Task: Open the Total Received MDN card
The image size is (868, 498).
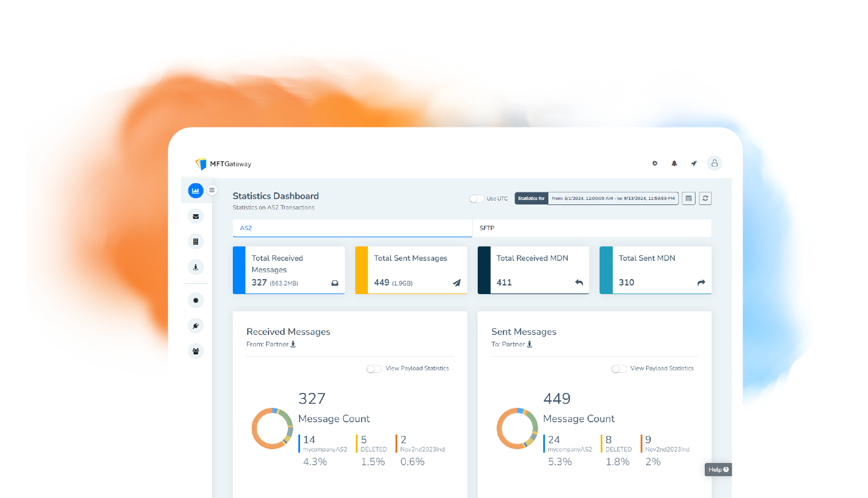Action: pos(533,270)
